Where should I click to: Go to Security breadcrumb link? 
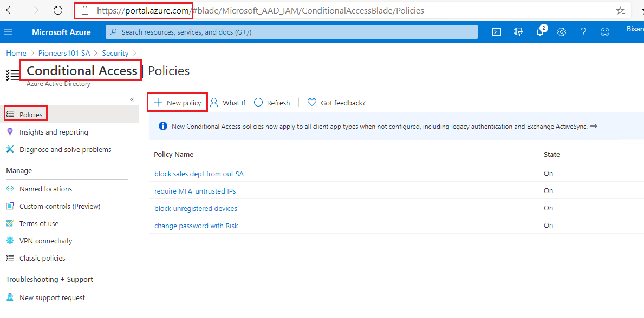(115, 53)
